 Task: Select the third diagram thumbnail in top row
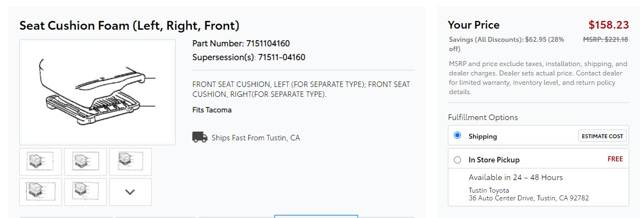[x=130, y=162]
